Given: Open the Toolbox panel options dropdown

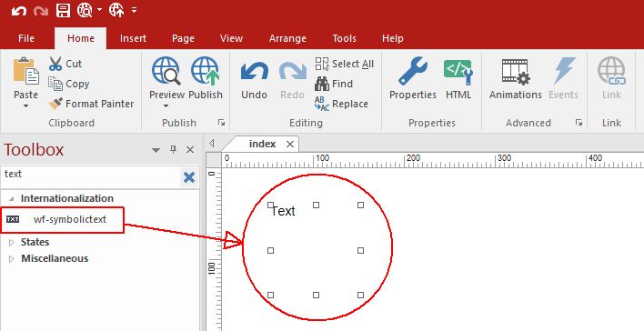Looking at the screenshot, I should [x=156, y=150].
